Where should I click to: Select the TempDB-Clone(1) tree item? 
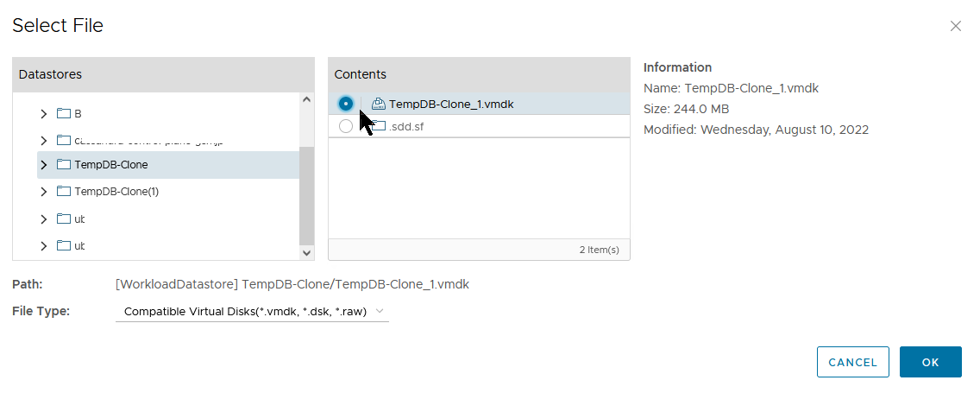click(116, 192)
